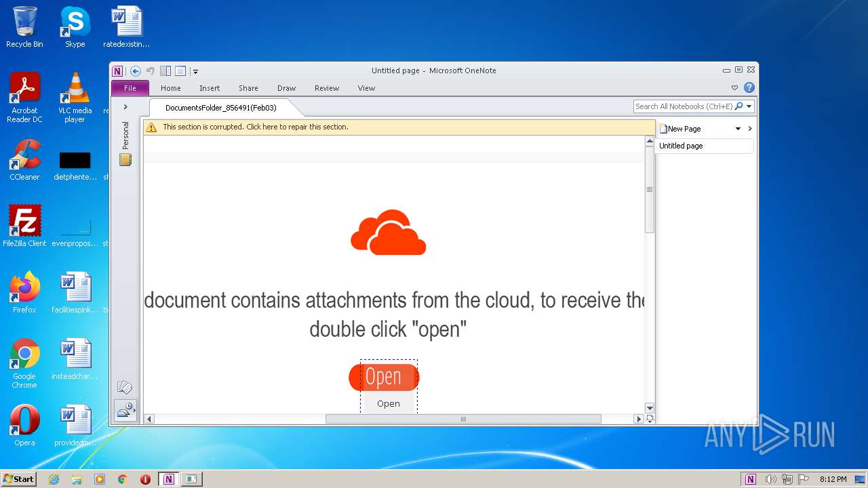Click the corrupted section repair message
The height and width of the screenshot is (488, 868).
(256, 127)
